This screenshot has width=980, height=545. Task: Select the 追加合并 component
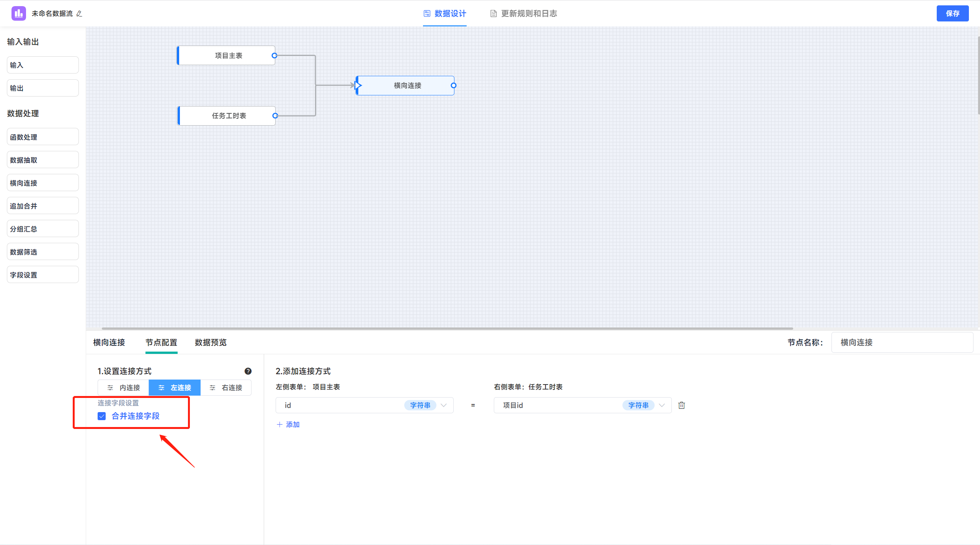(x=43, y=206)
